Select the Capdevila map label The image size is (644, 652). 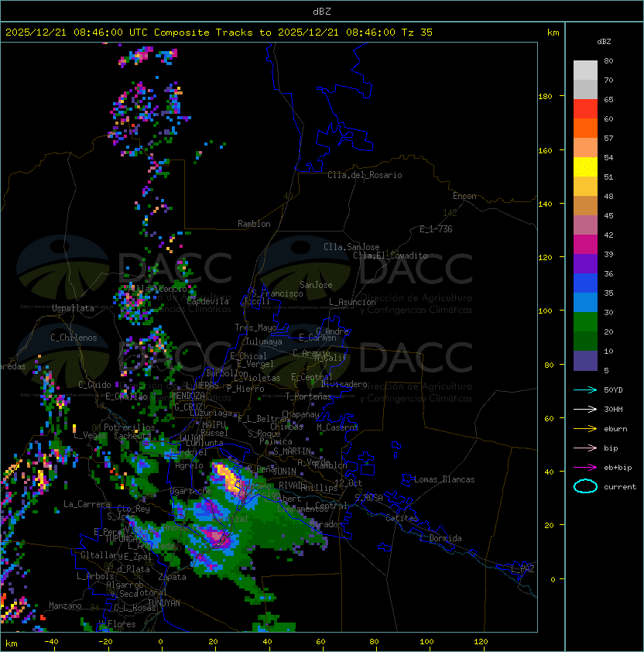208,301
